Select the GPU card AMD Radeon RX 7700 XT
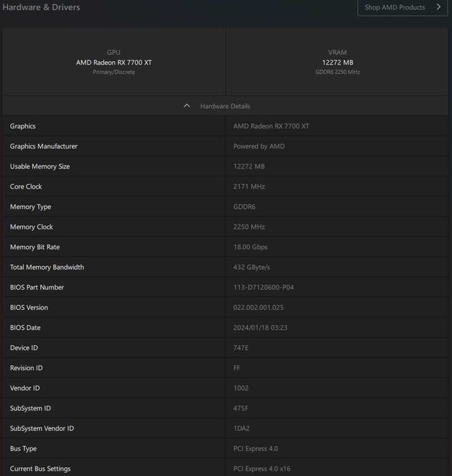452x476 pixels. click(114, 62)
